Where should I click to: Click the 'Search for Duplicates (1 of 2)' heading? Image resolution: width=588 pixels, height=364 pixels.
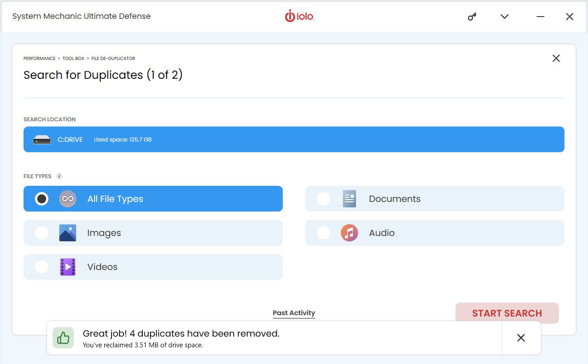103,75
